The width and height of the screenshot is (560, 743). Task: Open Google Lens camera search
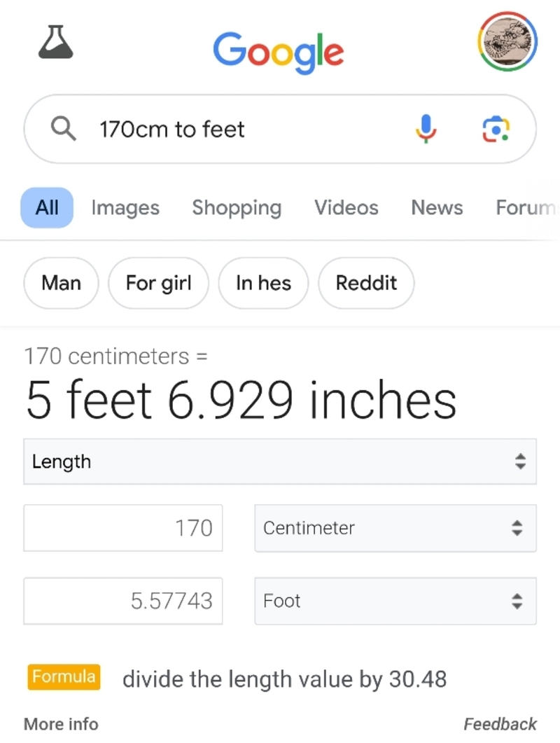[496, 129]
